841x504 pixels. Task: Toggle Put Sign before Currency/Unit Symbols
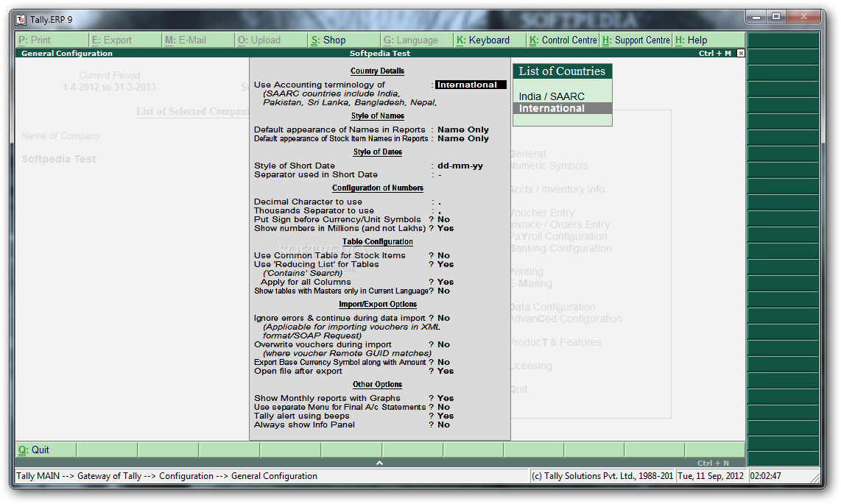tap(443, 219)
